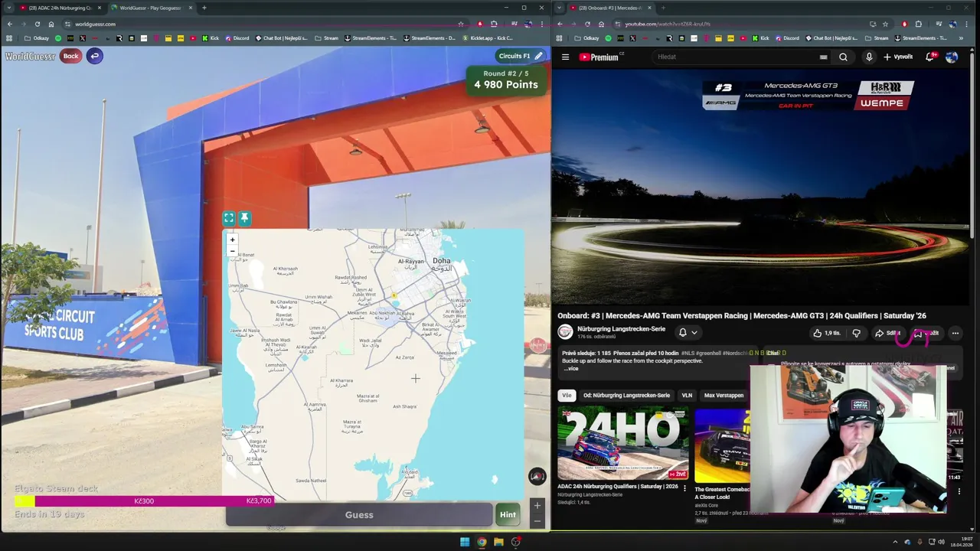Image resolution: width=980 pixels, height=551 pixels.
Task: Zoom in street view with plus control
Action: click(537, 505)
